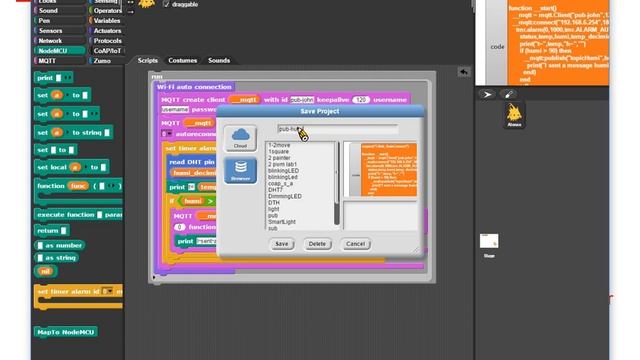
Task: Click the MapTo NodeMCU button
Action: pyautogui.click(x=66, y=332)
